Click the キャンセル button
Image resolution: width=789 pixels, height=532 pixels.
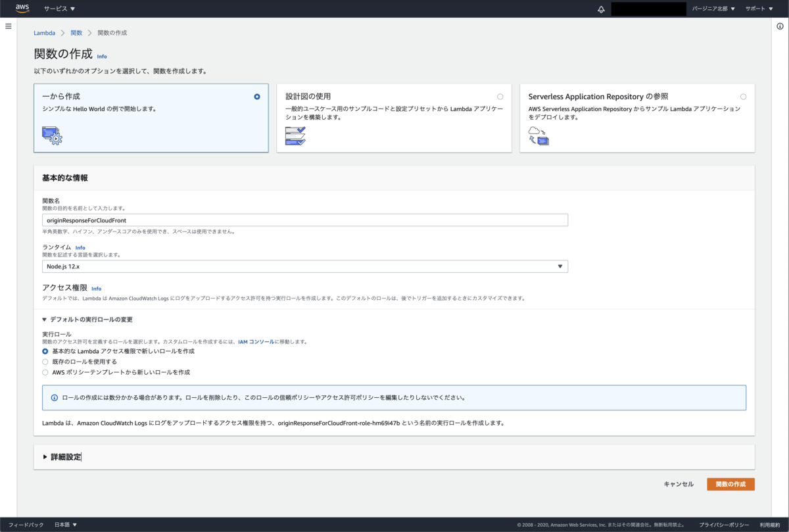[679, 484]
